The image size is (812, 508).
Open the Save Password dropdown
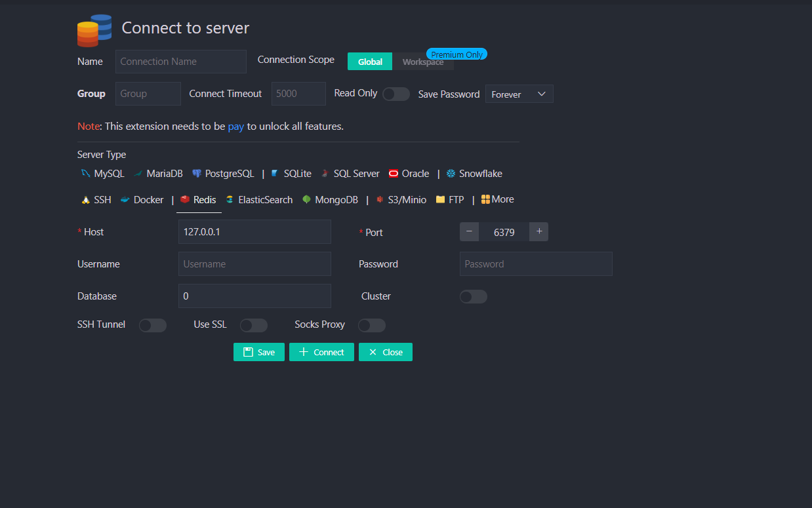click(519, 94)
